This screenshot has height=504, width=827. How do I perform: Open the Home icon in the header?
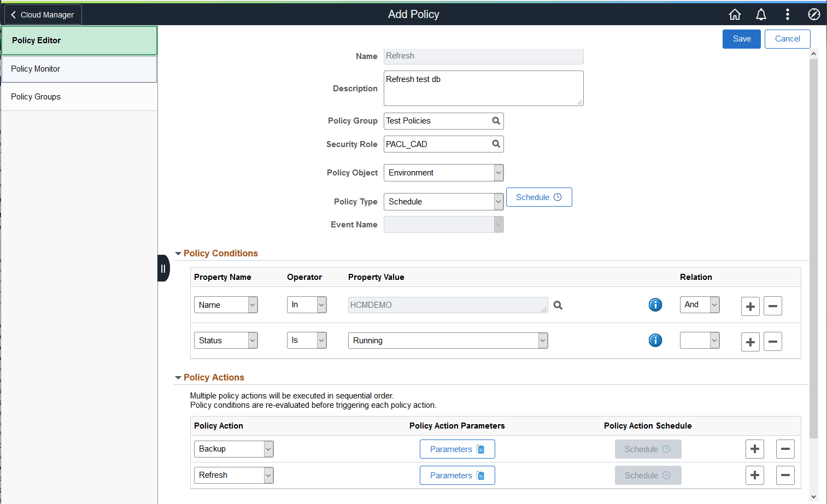(x=735, y=14)
